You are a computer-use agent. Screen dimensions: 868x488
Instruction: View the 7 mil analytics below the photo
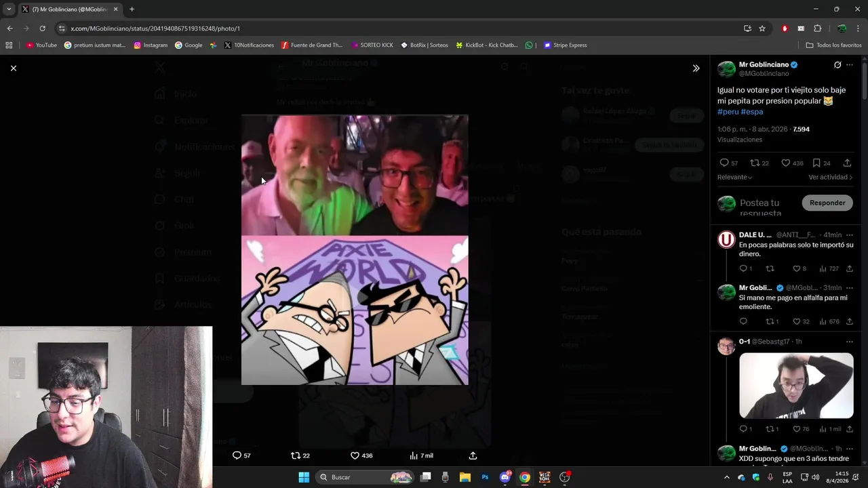(421, 455)
